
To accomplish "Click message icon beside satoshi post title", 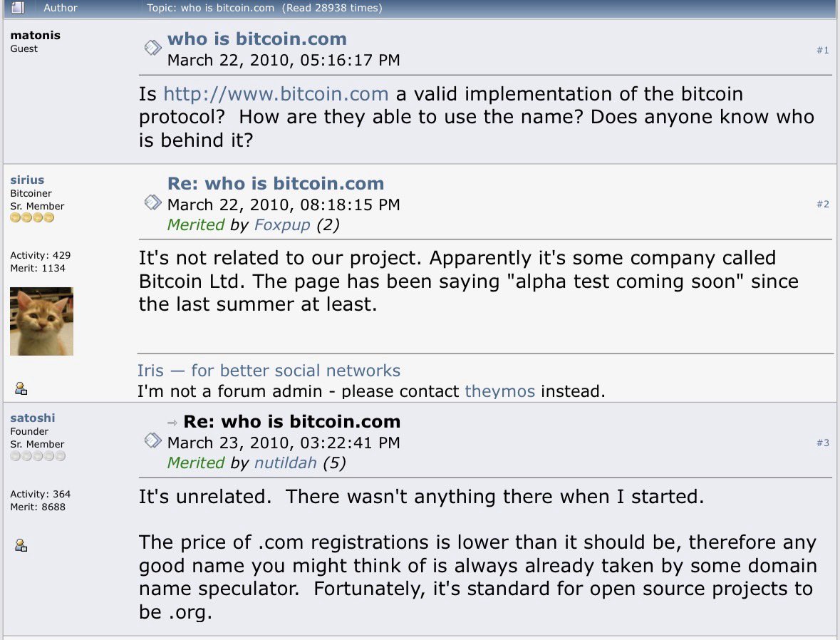I will click(x=152, y=440).
